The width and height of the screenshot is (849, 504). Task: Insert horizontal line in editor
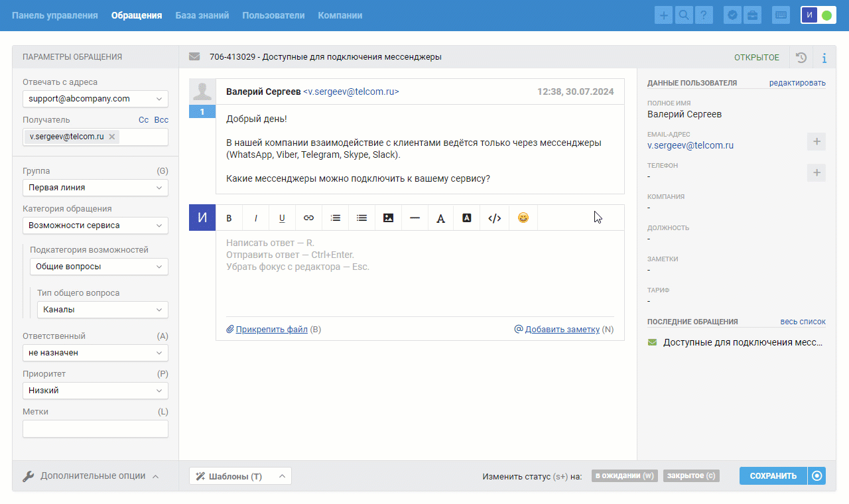click(415, 218)
